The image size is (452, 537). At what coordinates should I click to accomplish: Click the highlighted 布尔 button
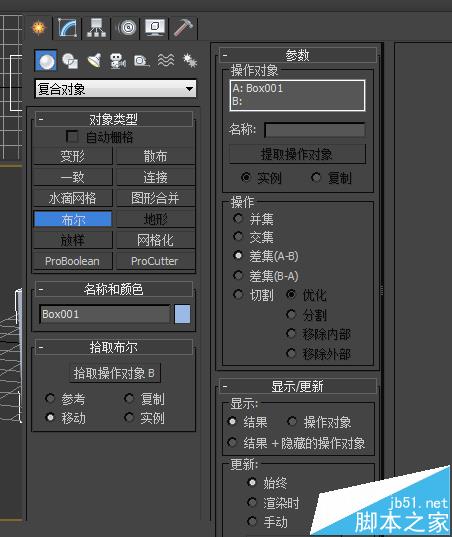point(73,219)
